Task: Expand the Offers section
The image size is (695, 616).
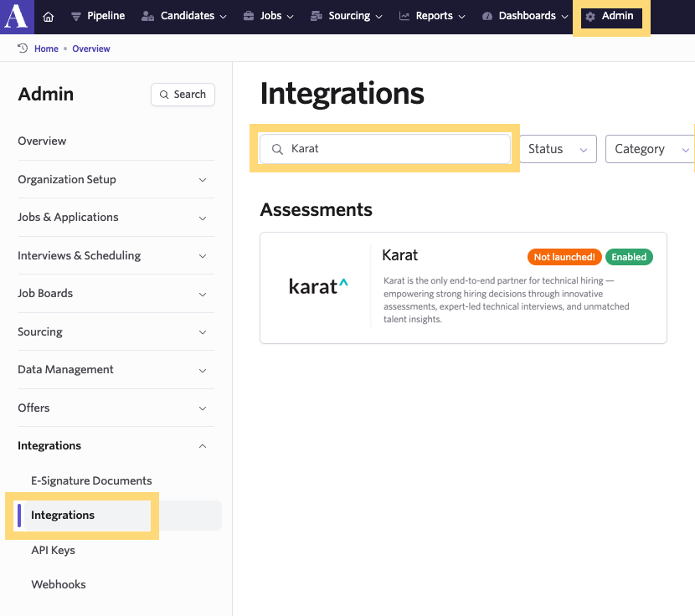Action: tap(116, 408)
